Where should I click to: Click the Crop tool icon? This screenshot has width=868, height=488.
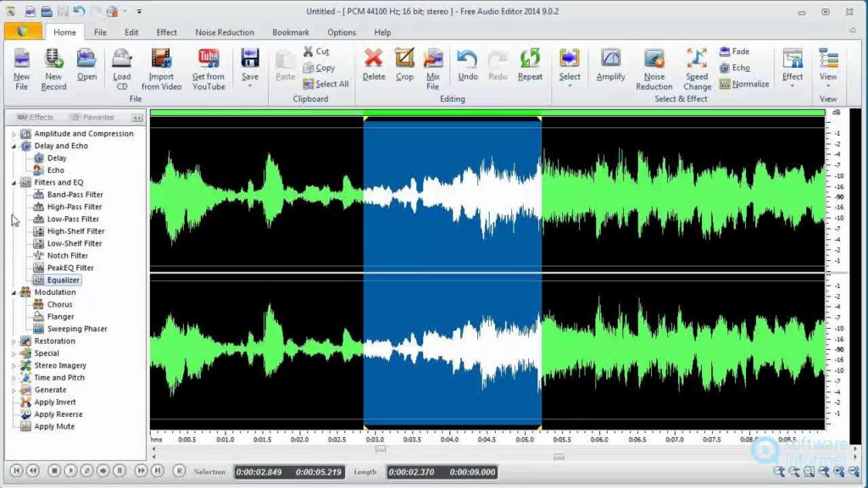[x=404, y=59]
